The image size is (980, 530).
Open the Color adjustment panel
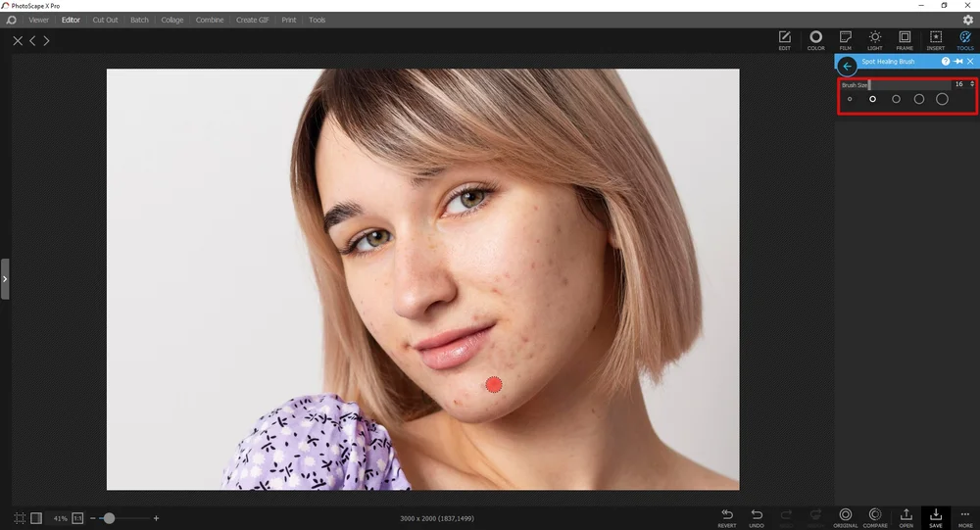(815, 40)
